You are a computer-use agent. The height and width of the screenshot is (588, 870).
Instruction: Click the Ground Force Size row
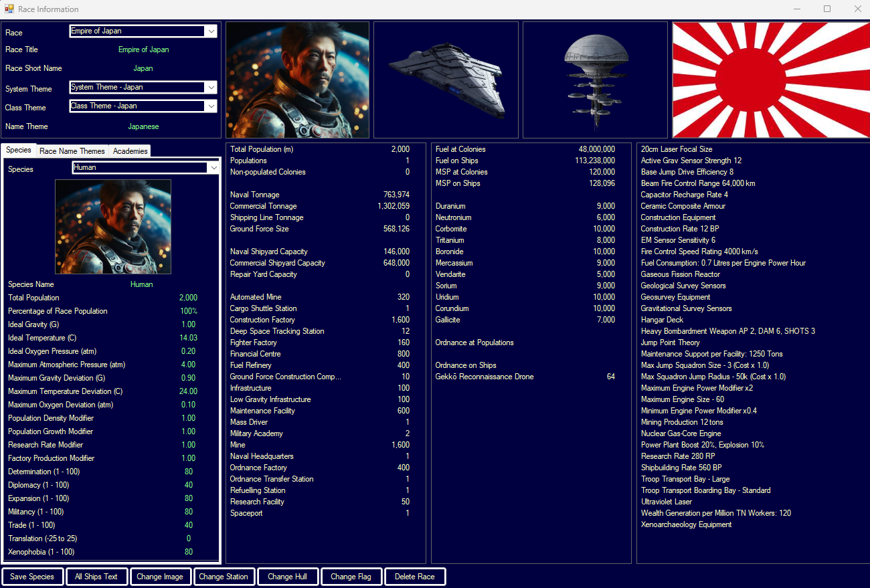coord(320,229)
